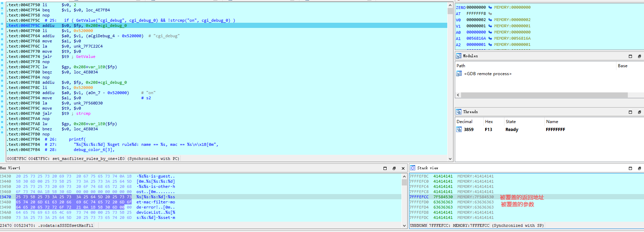Click MEMORY:0056816A reference

click(x=512, y=38)
